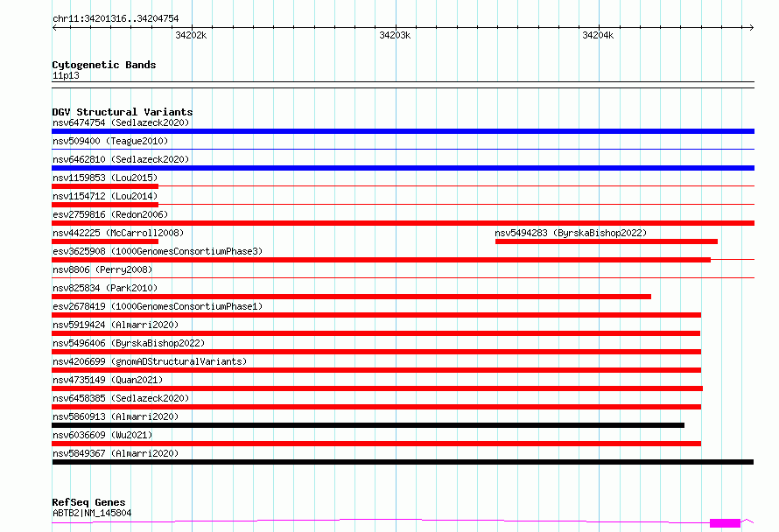Click the black bar under nsv5860913

pyautogui.click(x=368, y=425)
